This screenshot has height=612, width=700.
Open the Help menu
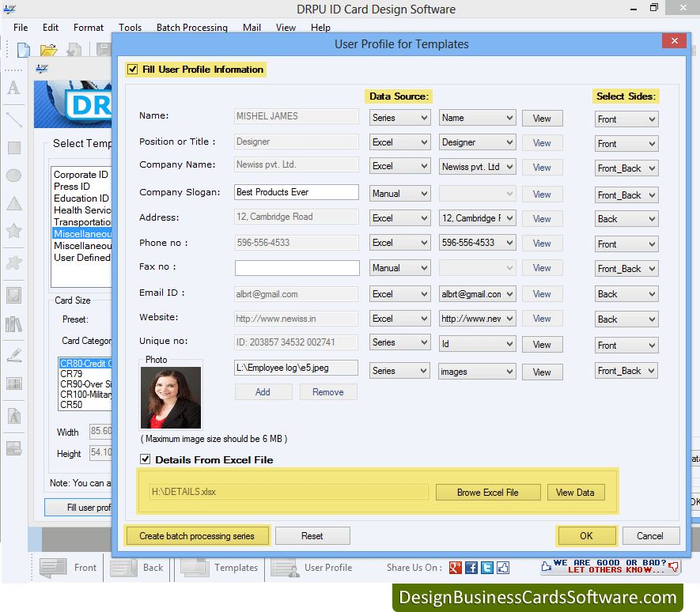point(320,28)
